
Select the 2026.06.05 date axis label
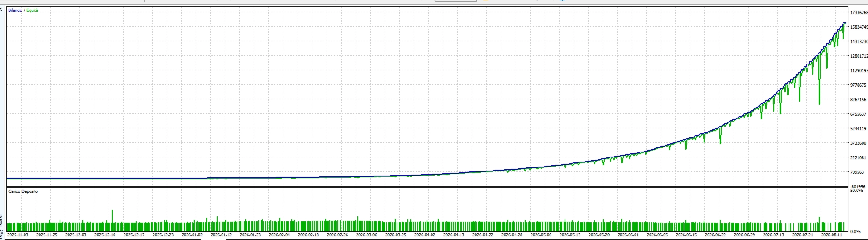click(657, 235)
